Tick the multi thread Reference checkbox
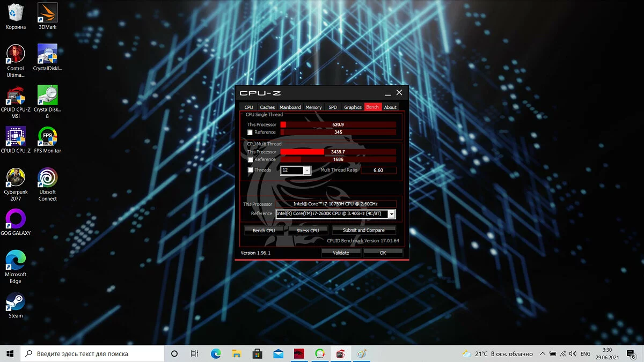 250,160
